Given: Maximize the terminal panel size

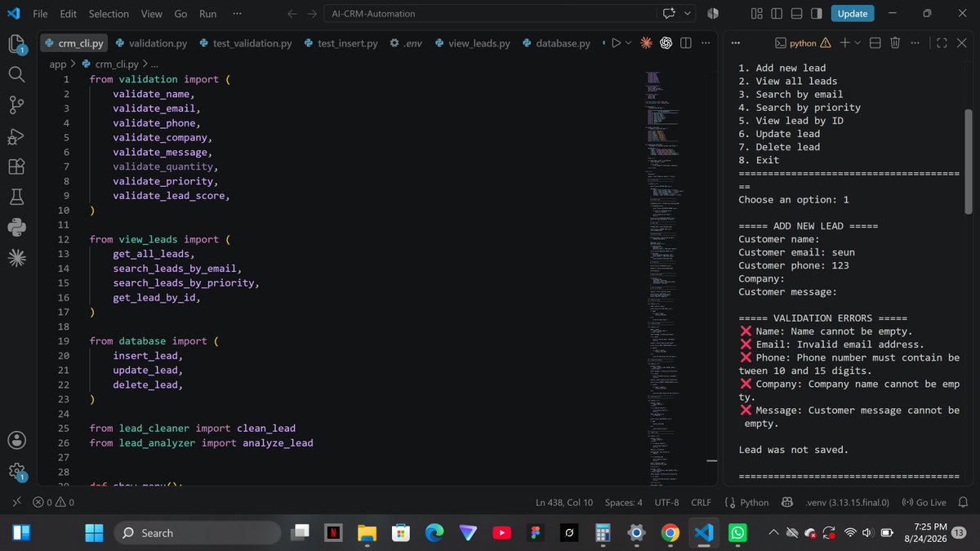Looking at the screenshot, I should [942, 43].
